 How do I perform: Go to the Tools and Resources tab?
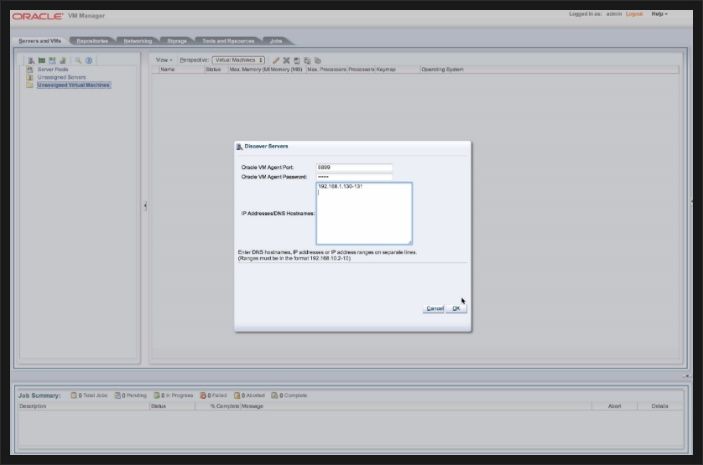[x=228, y=41]
